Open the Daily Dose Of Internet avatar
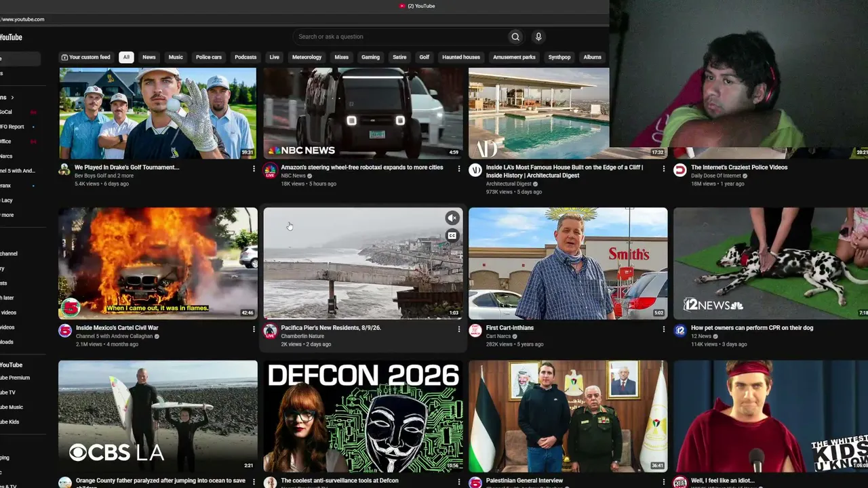This screenshot has width=868, height=488. 680,169
